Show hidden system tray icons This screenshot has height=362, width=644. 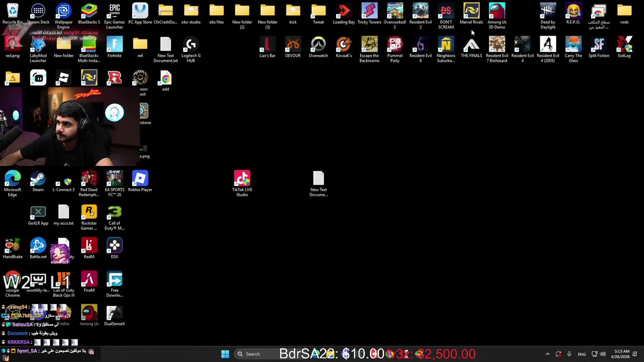(x=547, y=354)
